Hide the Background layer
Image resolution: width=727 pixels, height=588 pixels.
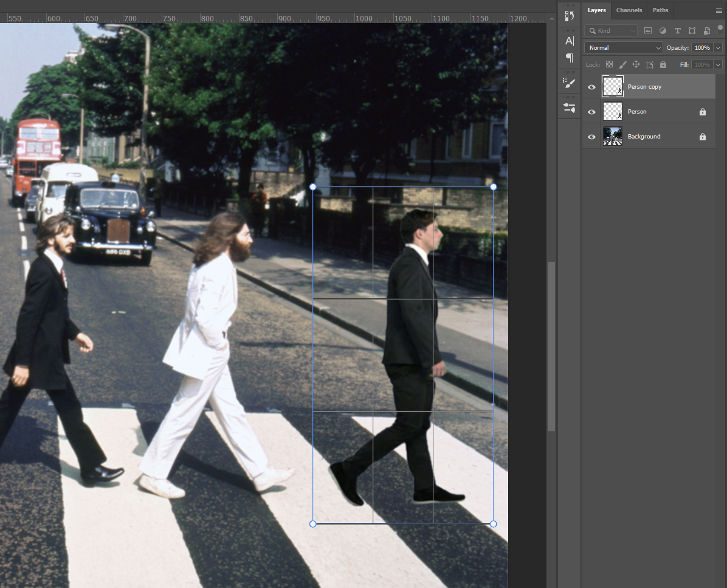tap(591, 137)
